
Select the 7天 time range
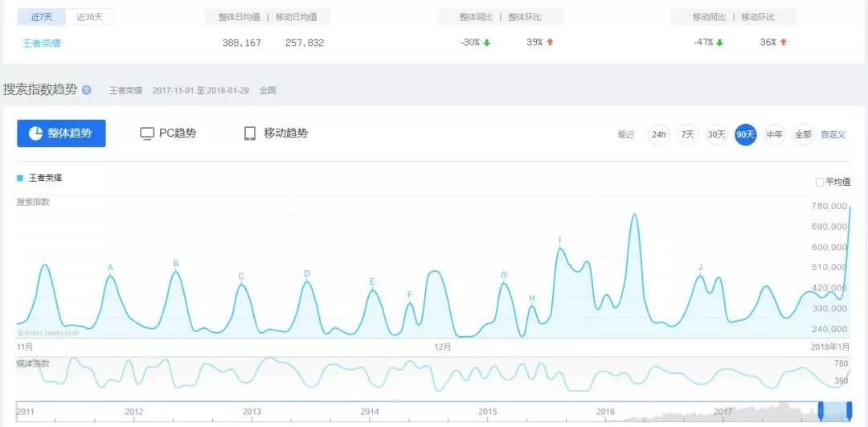[x=688, y=134]
